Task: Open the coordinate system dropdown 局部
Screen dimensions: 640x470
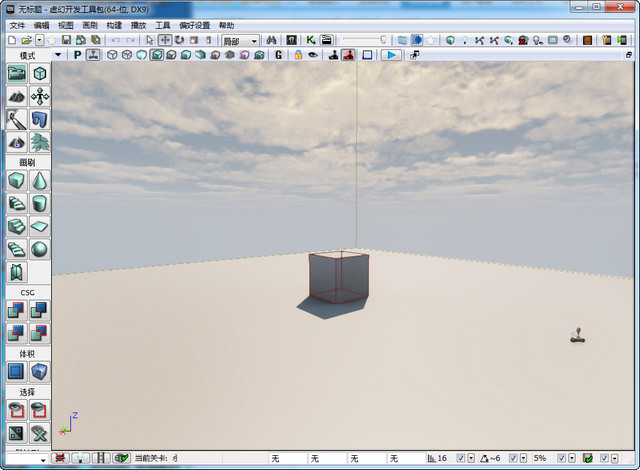Action: (240, 40)
